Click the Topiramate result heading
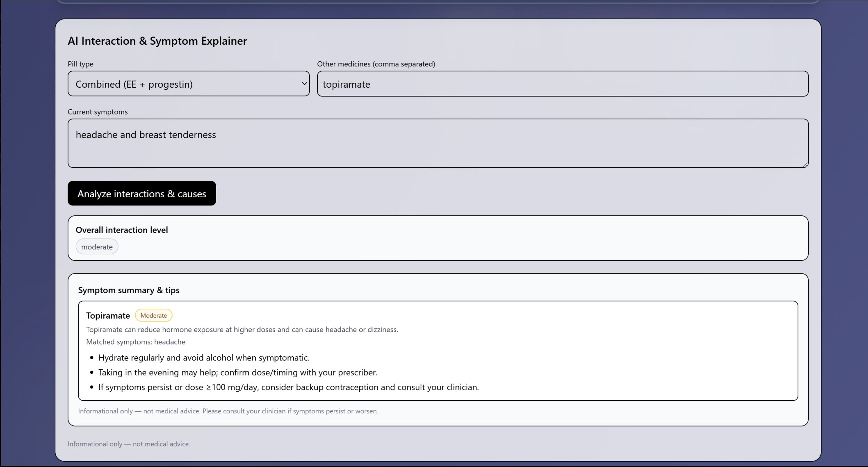Image resolution: width=868 pixels, height=467 pixels. tap(108, 316)
